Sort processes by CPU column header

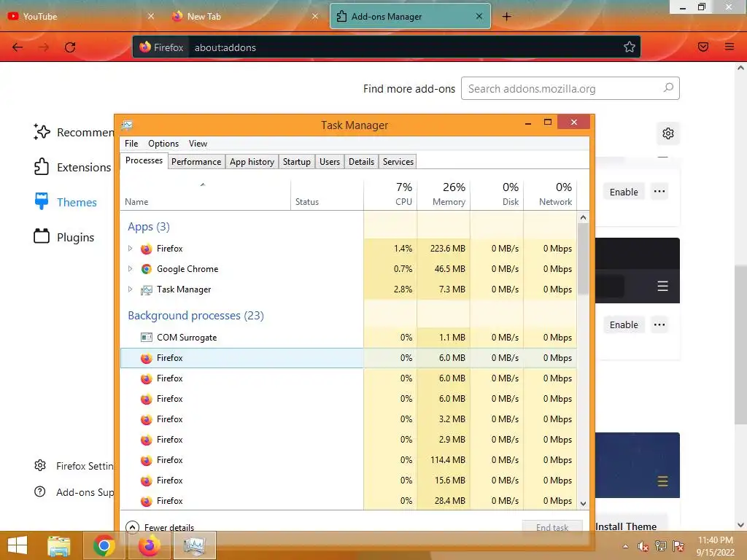(x=391, y=195)
